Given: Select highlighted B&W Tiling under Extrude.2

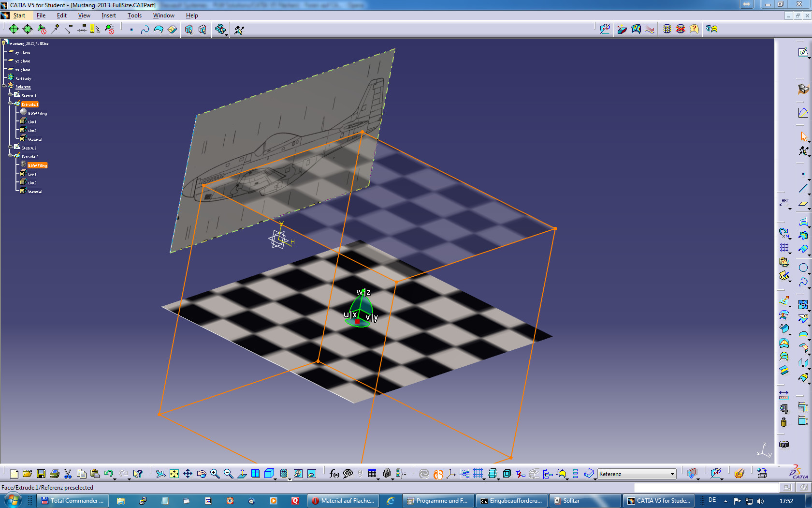Looking at the screenshot, I should pyautogui.click(x=37, y=165).
